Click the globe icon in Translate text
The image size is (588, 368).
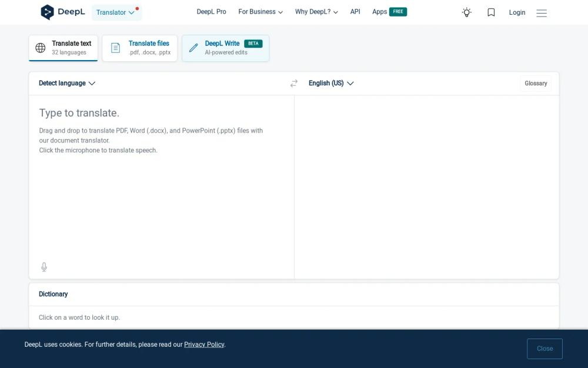[x=41, y=48]
